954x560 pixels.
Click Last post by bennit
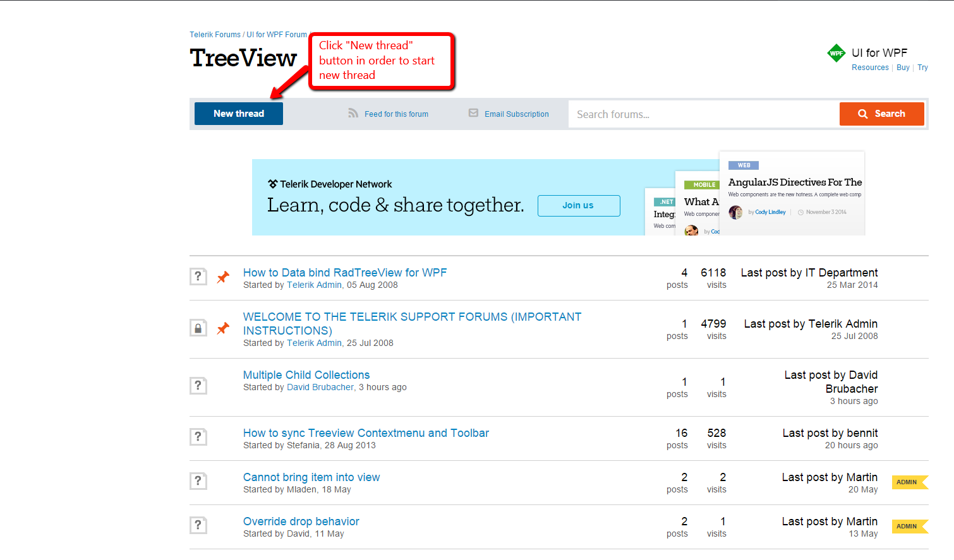coord(830,433)
